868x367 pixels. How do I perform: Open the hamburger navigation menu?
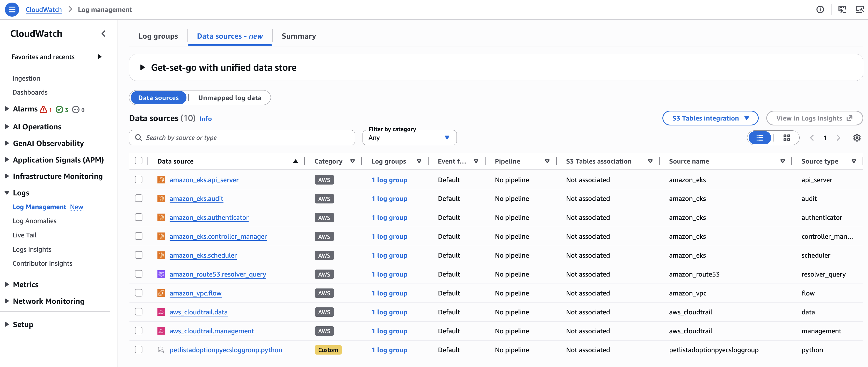pyautogui.click(x=12, y=9)
